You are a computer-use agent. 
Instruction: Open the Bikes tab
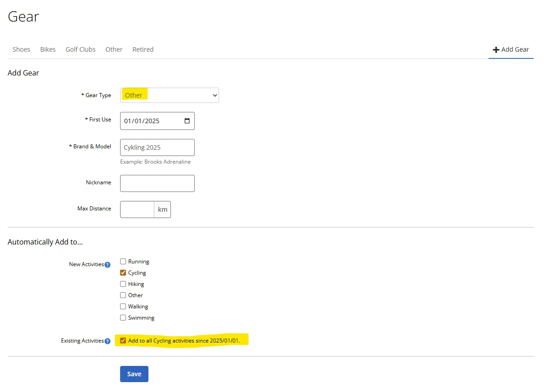tap(48, 49)
